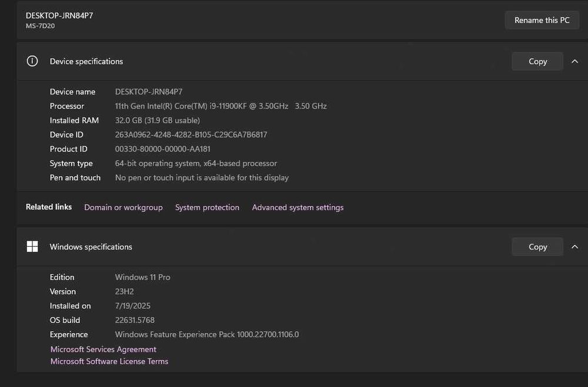The width and height of the screenshot is (588, 387).
Task: Select Product ID value 00330-80000-00000-AA181
Action: click(162, 149)
